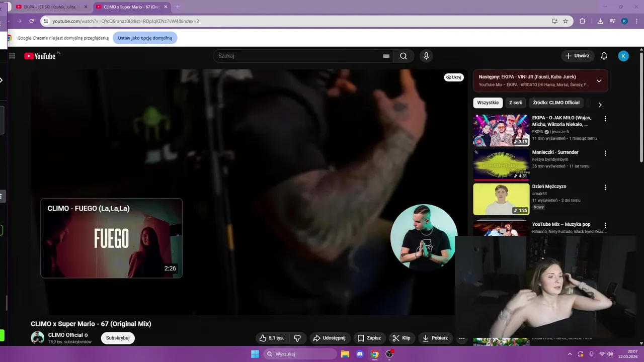Create a clip with Klip button
This screenshot has height=362, width=644.
click(401, 338)
